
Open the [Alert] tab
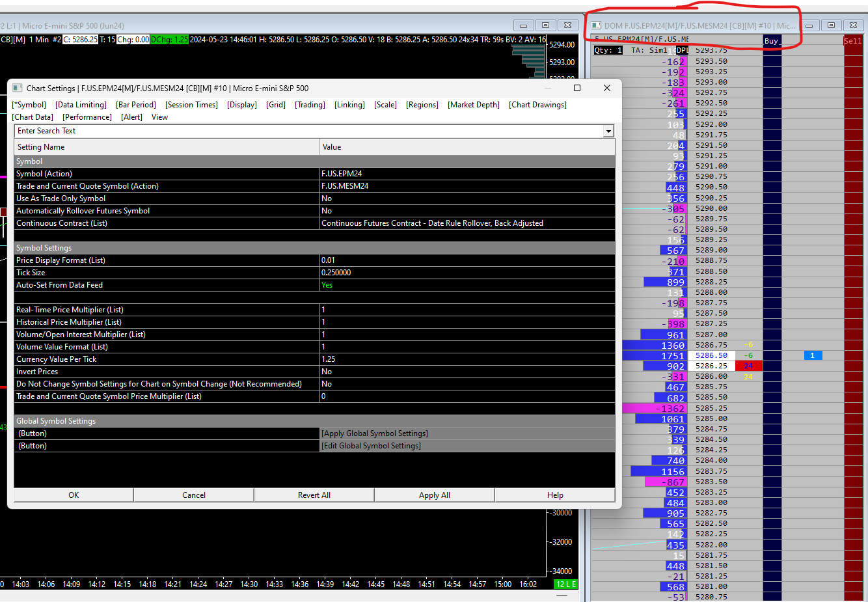132,117
